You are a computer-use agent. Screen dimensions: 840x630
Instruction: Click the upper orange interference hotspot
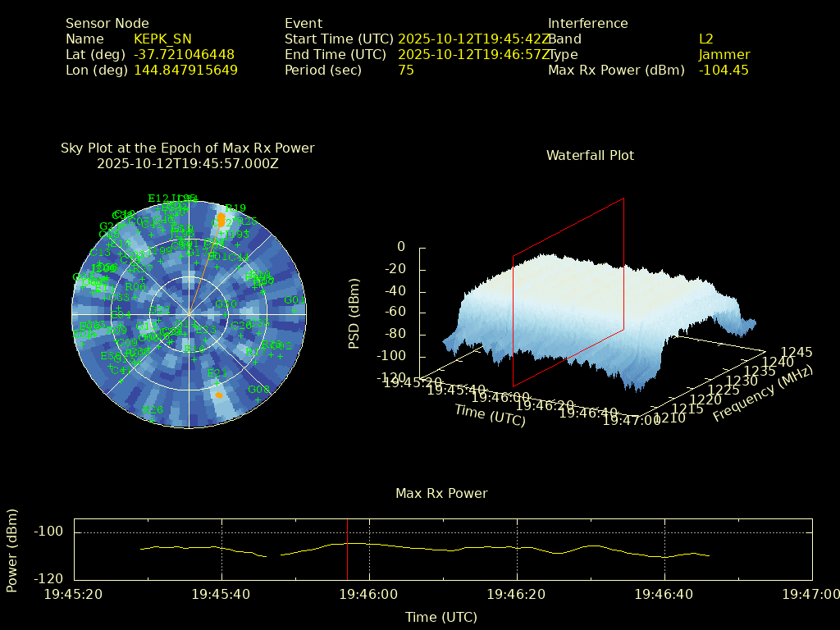pos(221,219)
